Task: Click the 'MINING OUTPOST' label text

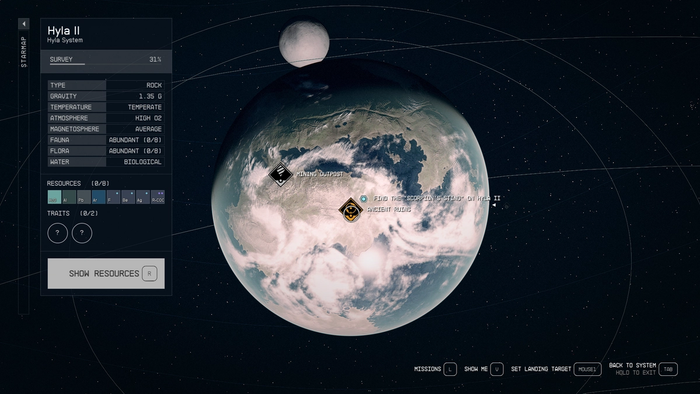Action: coord(320,174)
